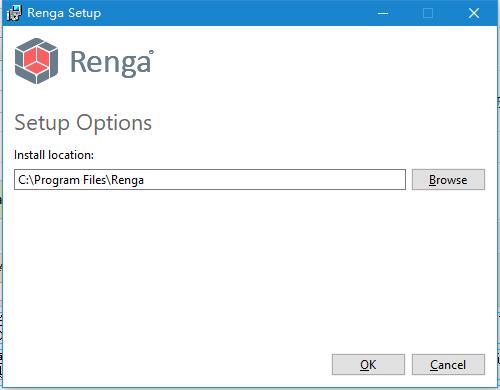
Task: Focus the install location path field
Action: click(x=210, y=180)
